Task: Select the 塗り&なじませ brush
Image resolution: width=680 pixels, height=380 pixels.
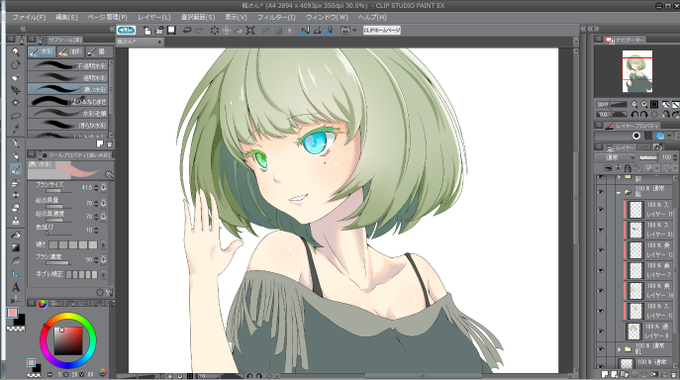Action: click(68, 102)
